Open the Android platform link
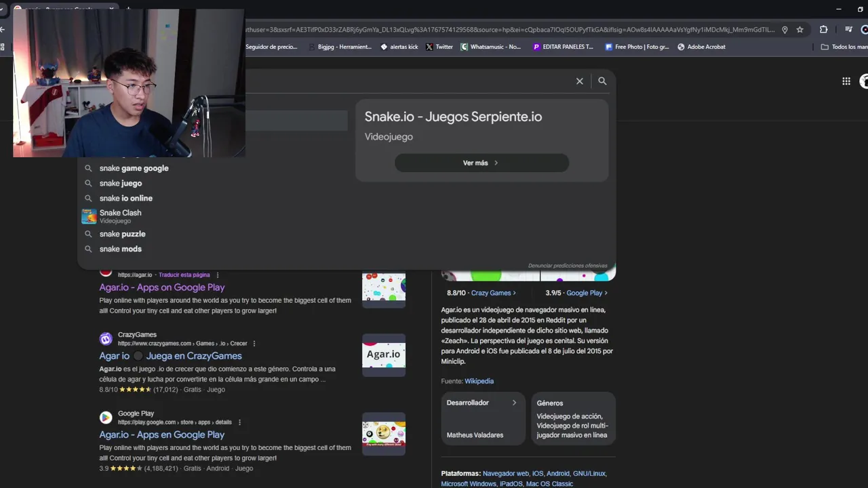Screen dimensions: 868x488 [x=557, y=474]
